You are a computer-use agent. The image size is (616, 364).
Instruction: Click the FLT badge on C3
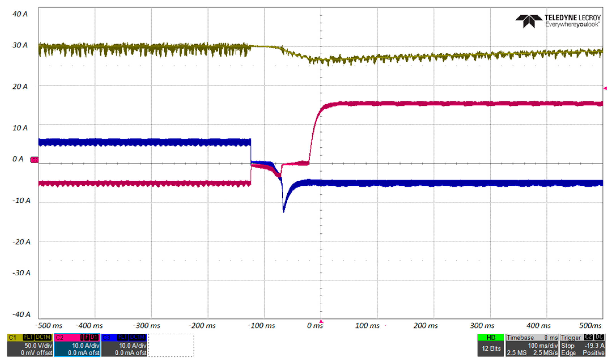122,337
